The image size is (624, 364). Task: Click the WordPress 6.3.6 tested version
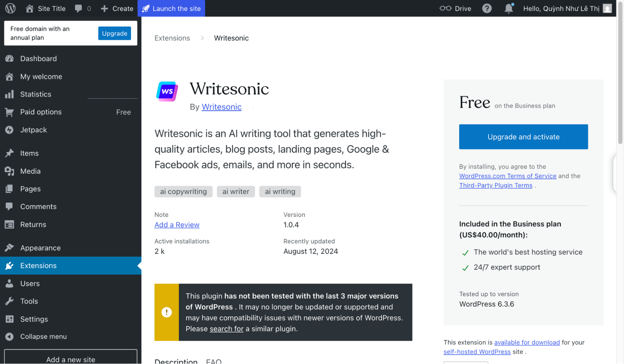(x=487, y=304)
